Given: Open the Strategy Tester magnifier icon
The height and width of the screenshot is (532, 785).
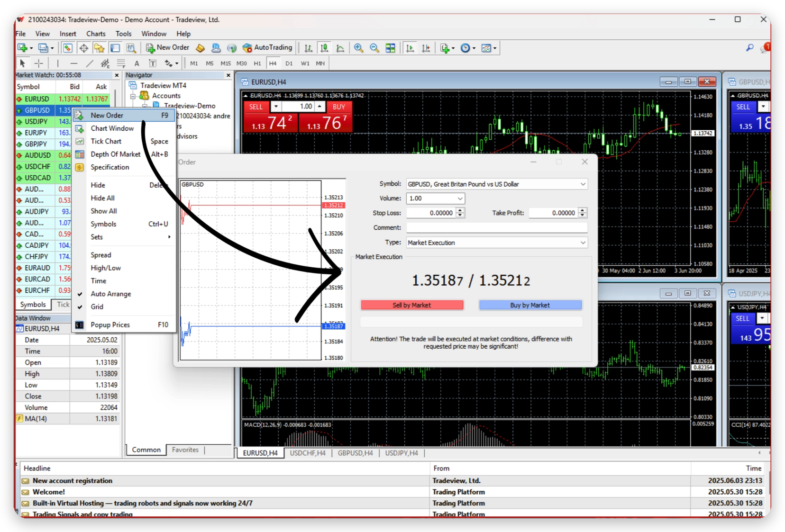Looking at the screenshot, I should 131,48.
